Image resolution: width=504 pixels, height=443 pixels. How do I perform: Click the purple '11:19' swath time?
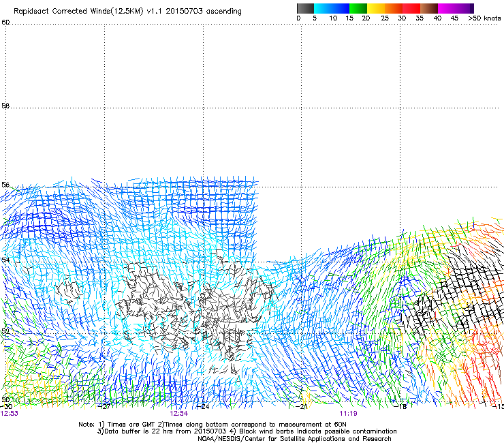click(349, 414)
